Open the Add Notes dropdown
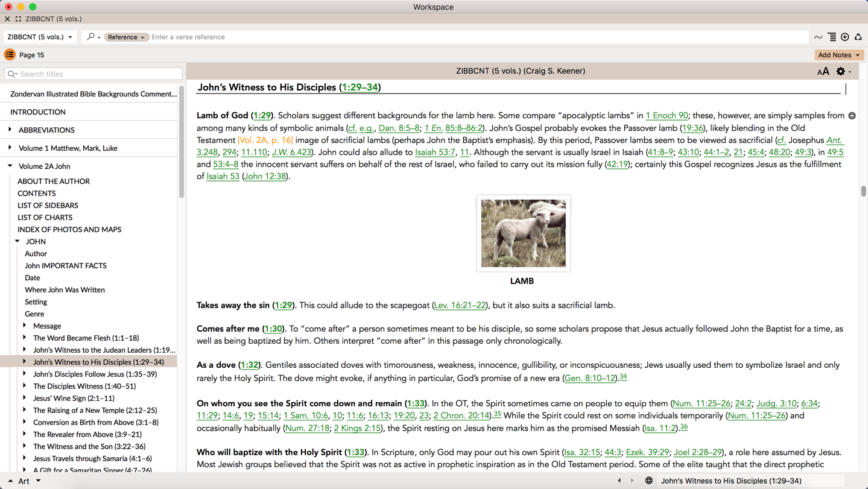 (838, 55)
